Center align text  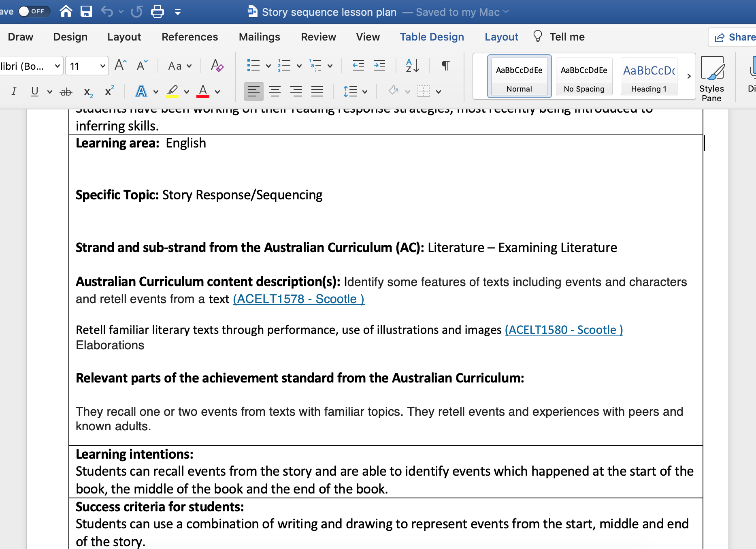click(275, 91)
